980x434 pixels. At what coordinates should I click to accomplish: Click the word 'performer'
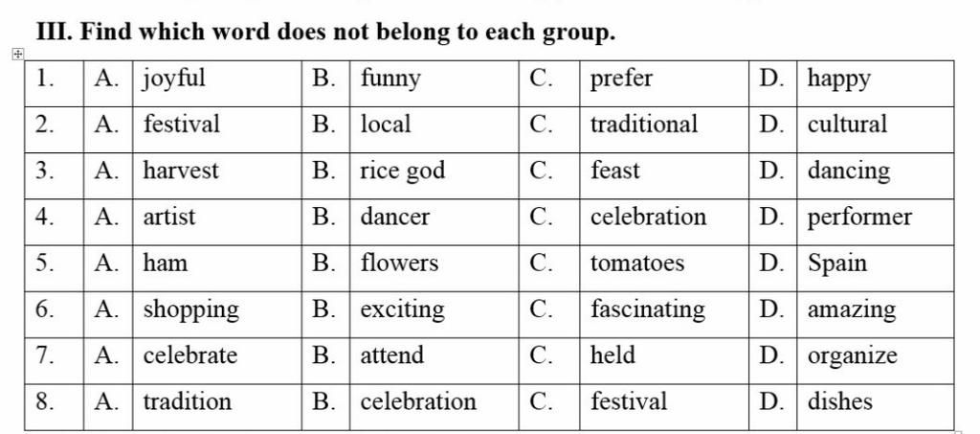[x=859, y=218]
